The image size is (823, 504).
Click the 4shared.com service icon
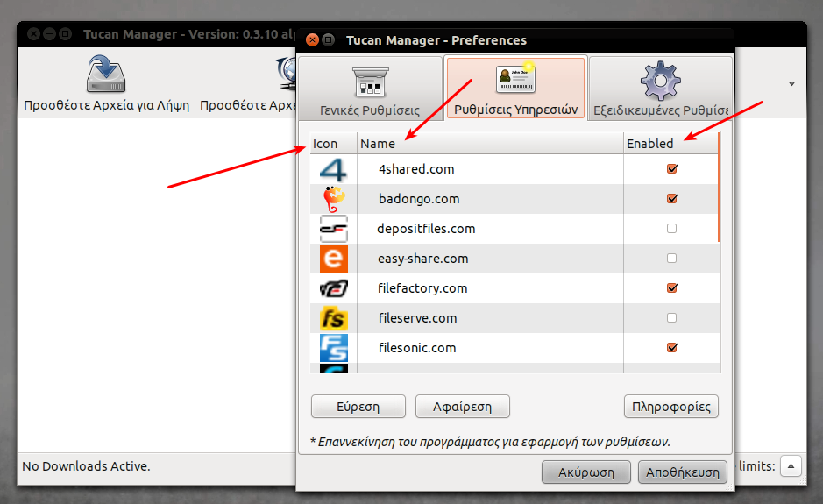tap(333, 169)
